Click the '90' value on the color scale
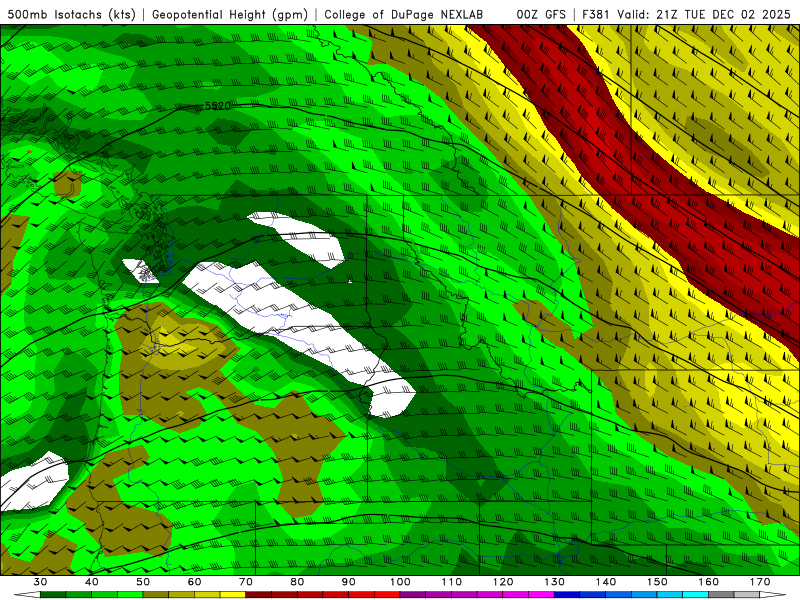 coord(348,582)
